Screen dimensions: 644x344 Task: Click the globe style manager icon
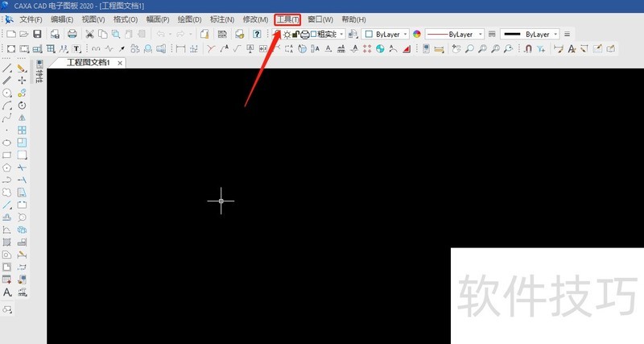(x=380, y=49)
